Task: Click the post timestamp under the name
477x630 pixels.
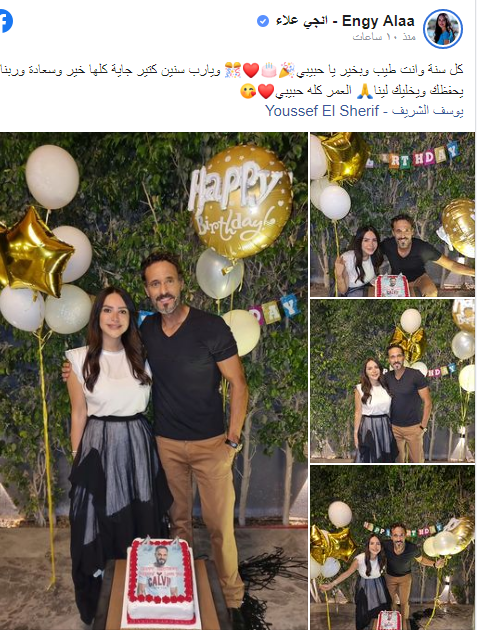Action: [384, 37]
